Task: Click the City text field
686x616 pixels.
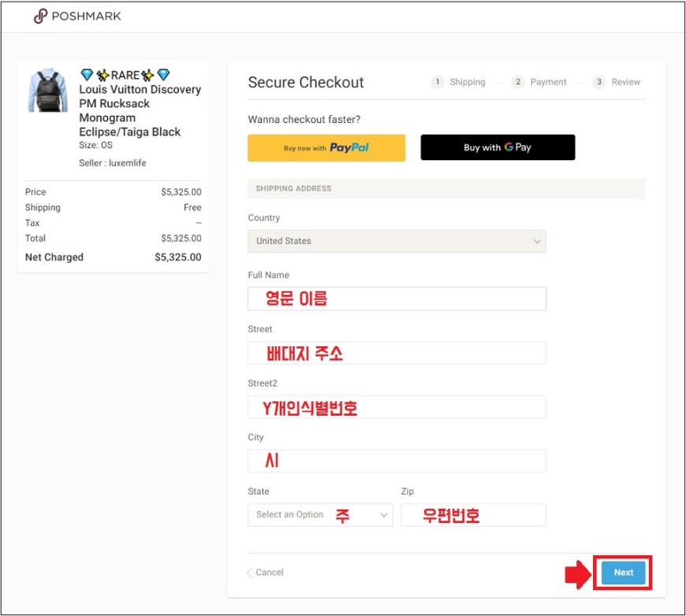Action: [x=397, y=461]
